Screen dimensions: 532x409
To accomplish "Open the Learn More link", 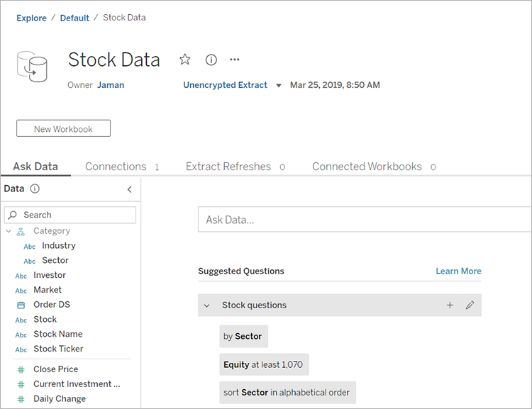I will [458, 271].
